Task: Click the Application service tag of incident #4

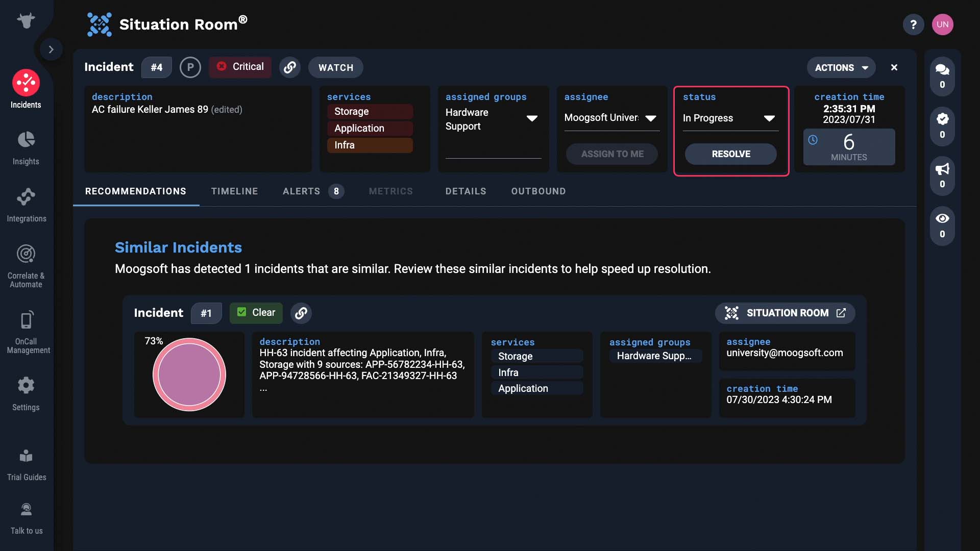Action: 370,129
